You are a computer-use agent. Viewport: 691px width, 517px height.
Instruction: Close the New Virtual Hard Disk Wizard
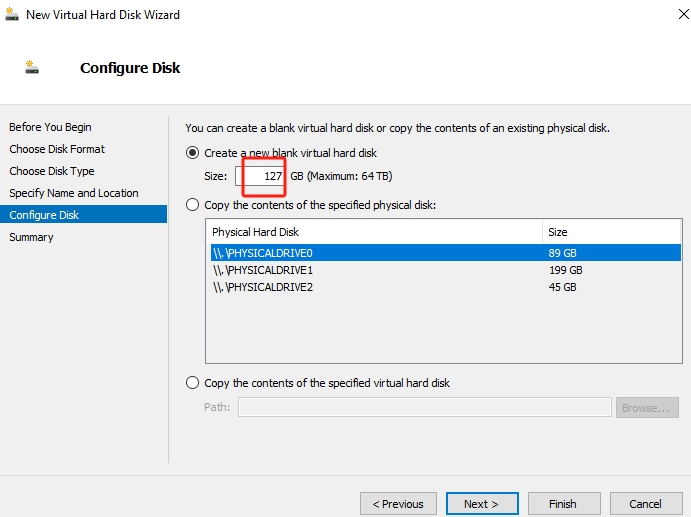click(x=683, y=15)
